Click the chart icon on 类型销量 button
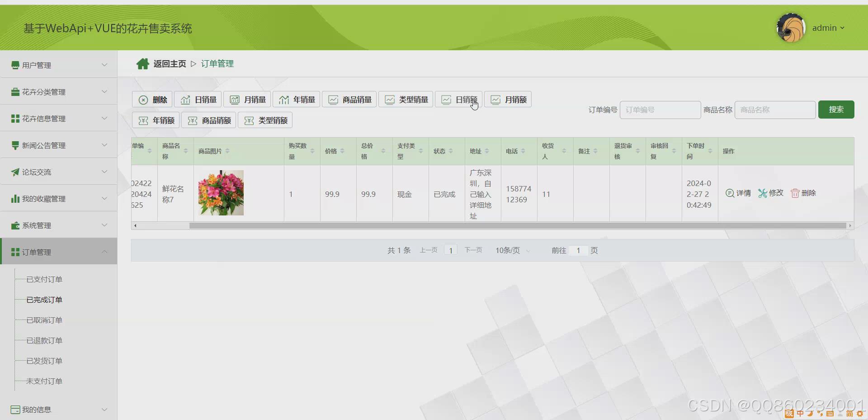 coord(390,100)
